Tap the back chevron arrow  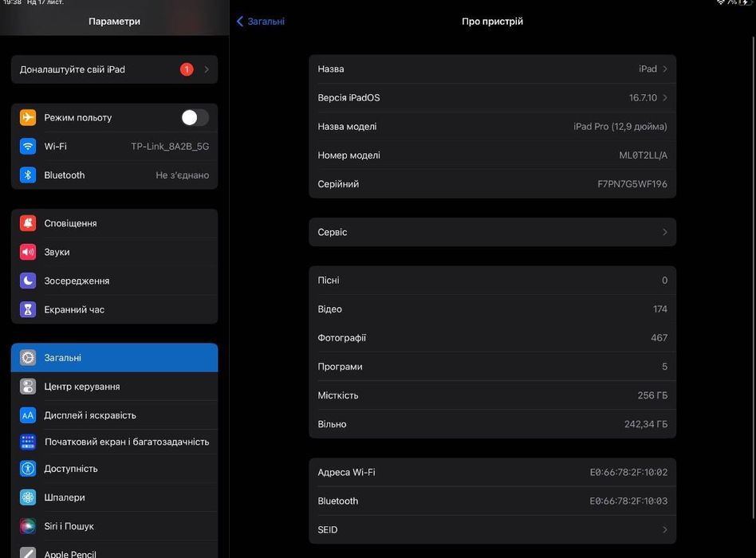239,22
